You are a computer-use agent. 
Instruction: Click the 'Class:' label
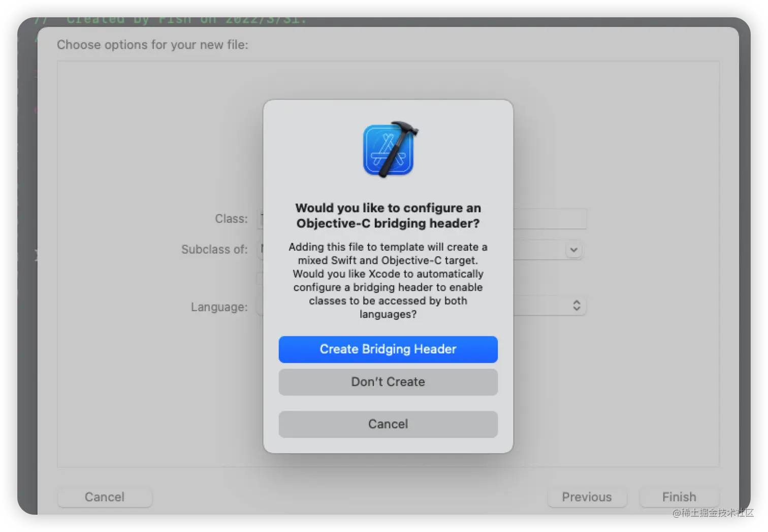click(x=231, y=219)
